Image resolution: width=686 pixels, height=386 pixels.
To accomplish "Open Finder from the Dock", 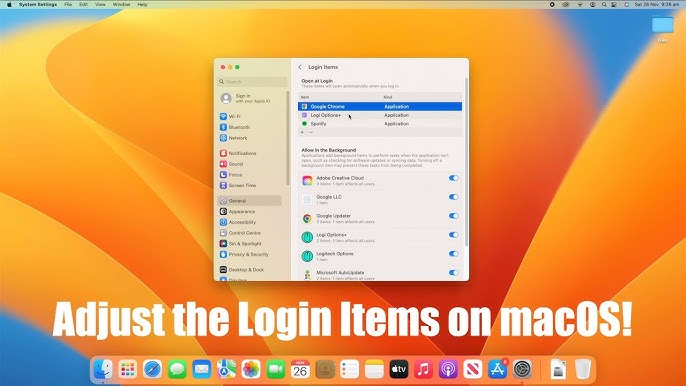I will point(103,369).
